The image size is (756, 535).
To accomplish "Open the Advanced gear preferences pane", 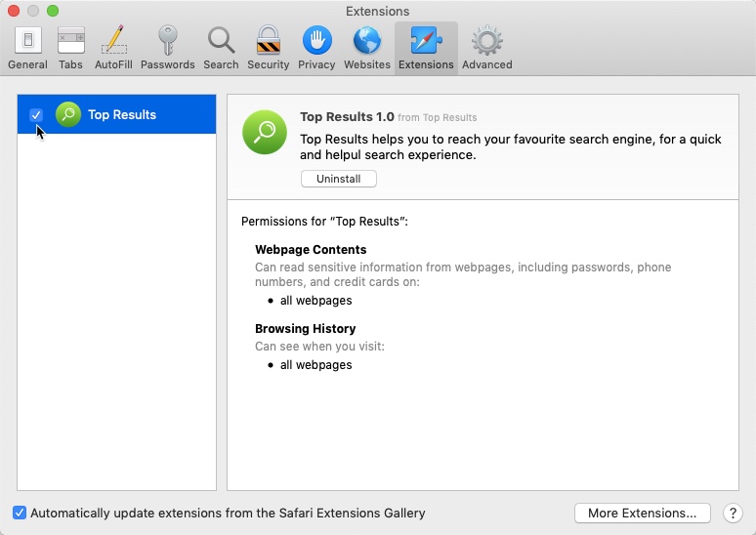I will coord(487,48).
